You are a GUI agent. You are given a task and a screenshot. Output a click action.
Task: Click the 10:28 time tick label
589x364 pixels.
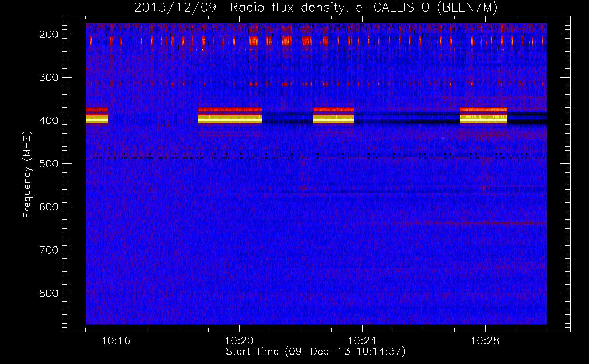tap(485, 341)
